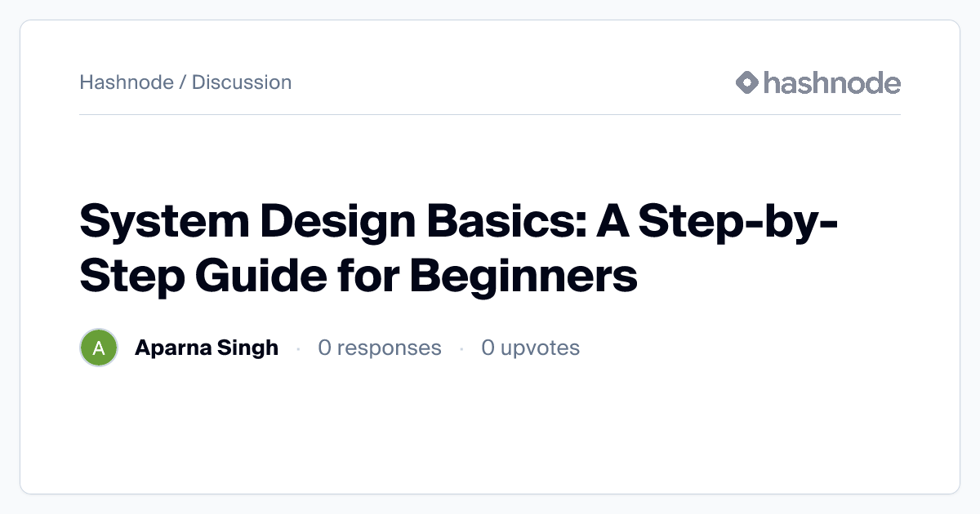Click the slash separator in the breadcrumb
980x514 pixels.
coord(183,82)
